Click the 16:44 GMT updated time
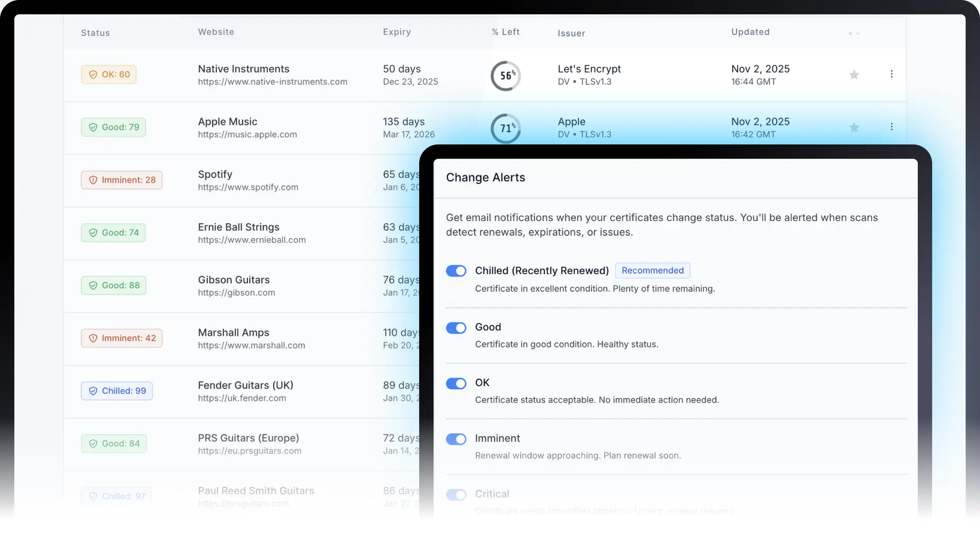 click(x=753, y=82)
